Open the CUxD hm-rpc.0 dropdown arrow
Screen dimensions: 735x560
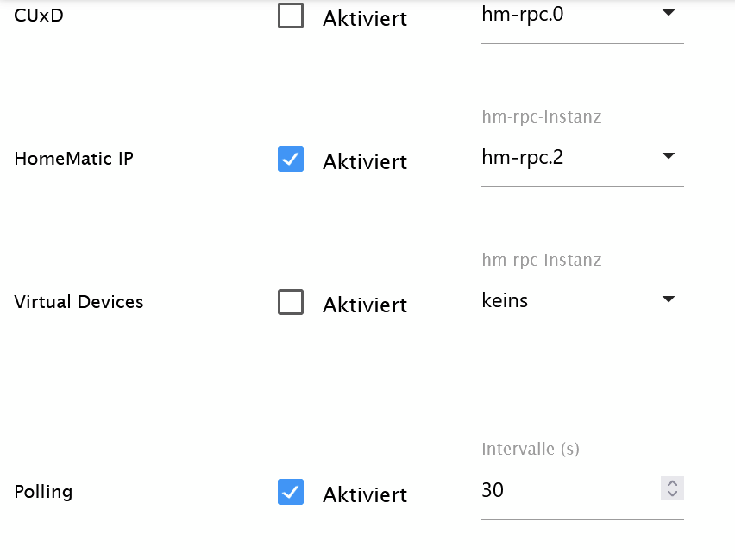668,13
